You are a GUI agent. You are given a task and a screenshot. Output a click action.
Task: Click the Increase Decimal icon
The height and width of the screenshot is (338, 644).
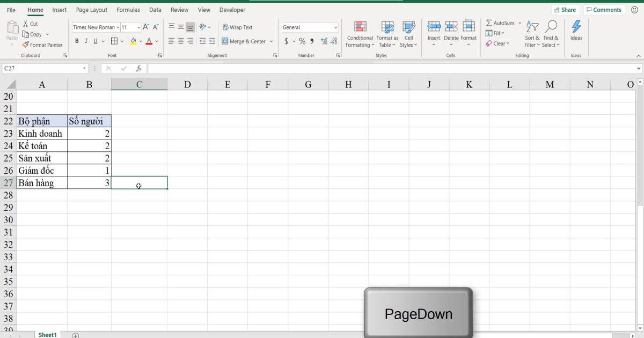[324, 40]
